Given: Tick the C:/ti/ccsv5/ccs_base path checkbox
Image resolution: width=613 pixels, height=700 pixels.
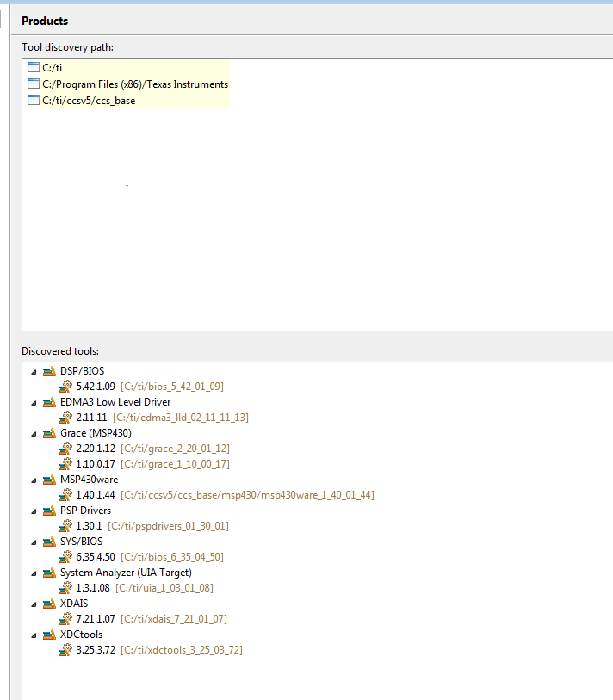Looking at the screenshot, I should [34, 101].
